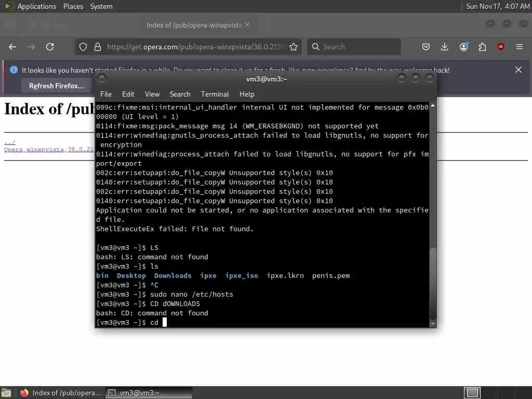Open the Applications menu in top panel
This screenshot has width=532, height=399.
[37, 6]
